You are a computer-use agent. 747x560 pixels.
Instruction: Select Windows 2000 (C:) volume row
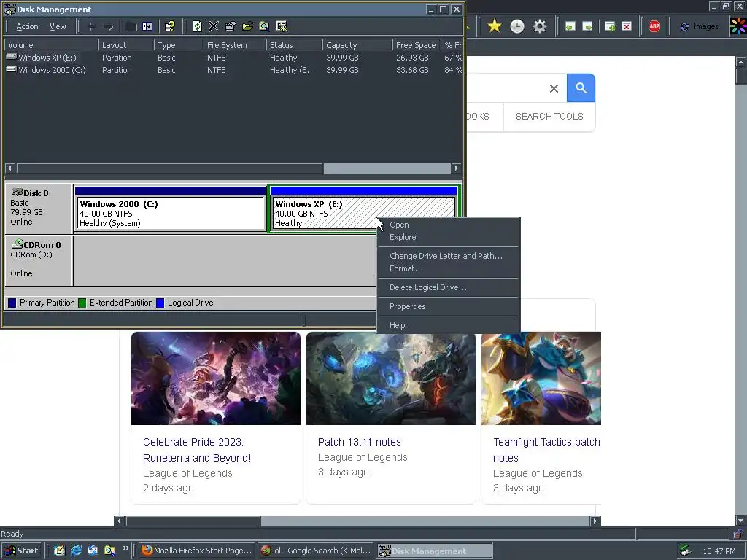coord(233,70)
